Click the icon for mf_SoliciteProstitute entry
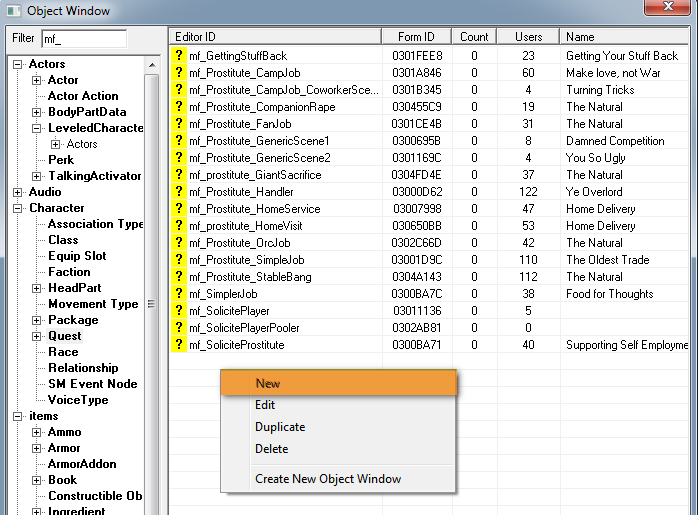The width and height of the screenshot is (698, 515). (x=179, y=345)
